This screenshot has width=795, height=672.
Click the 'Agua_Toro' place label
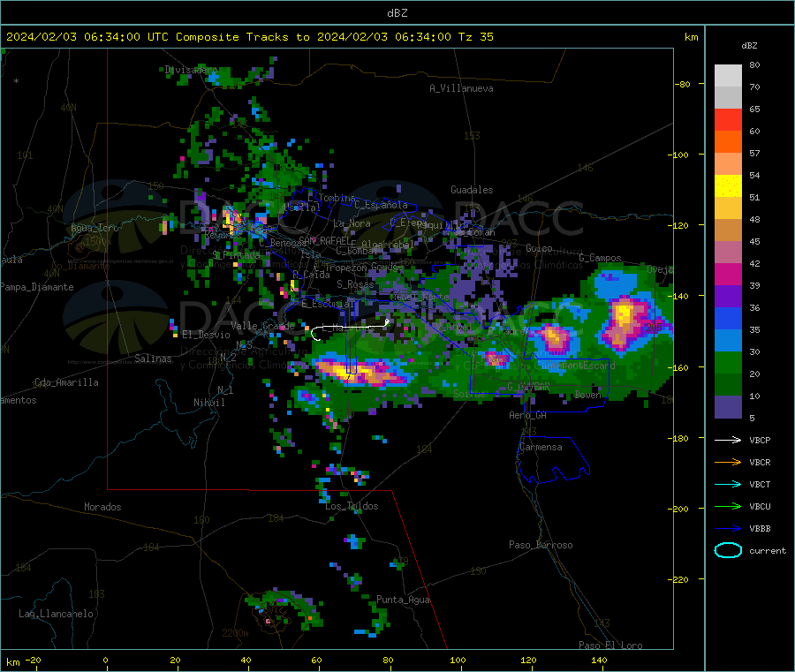(x=95, y=228)
